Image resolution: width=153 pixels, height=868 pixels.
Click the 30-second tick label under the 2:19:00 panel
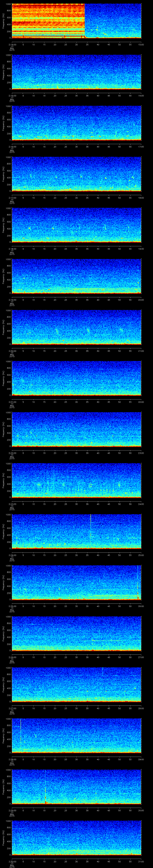click(x=76, y=300)
